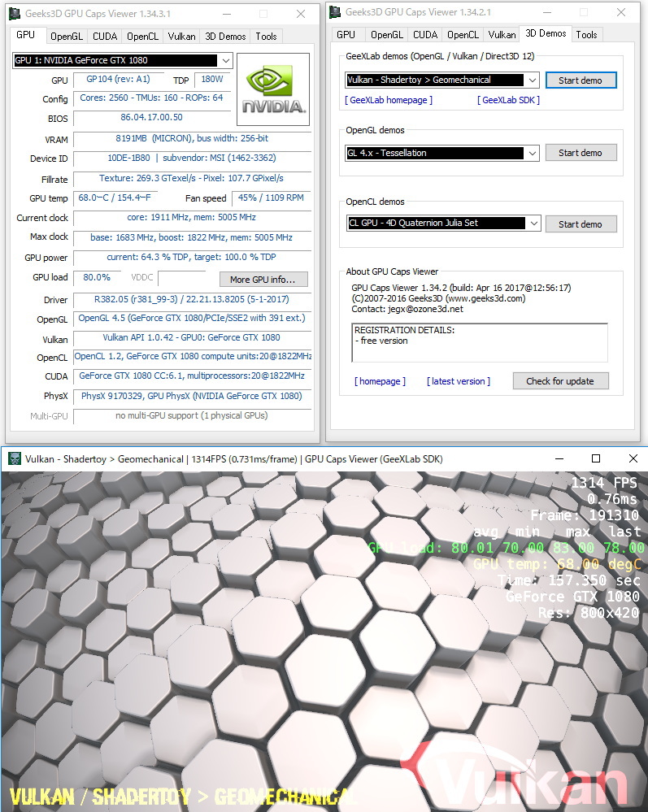Minimize the GPU Caps Viewer 1.34.2.1 window
The height and width of the screenshot is (812, 648).
(547, 12)
